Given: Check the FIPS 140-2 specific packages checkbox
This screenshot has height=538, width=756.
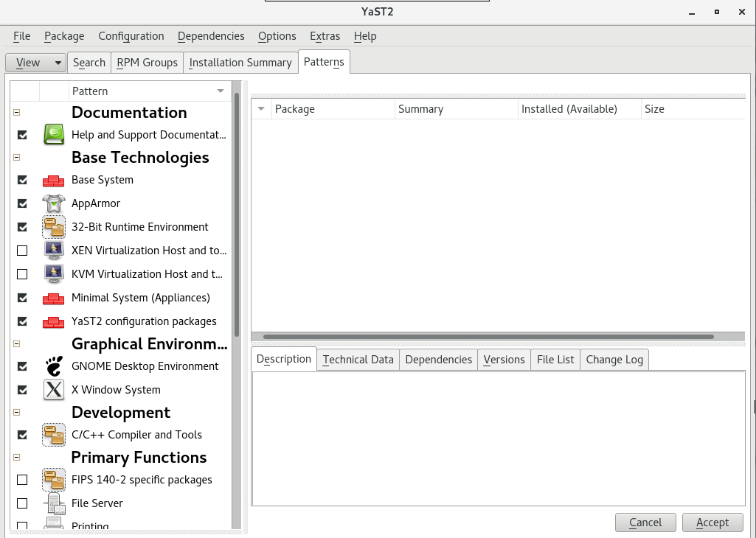Looking at the screenshot, I should [22, 480].
